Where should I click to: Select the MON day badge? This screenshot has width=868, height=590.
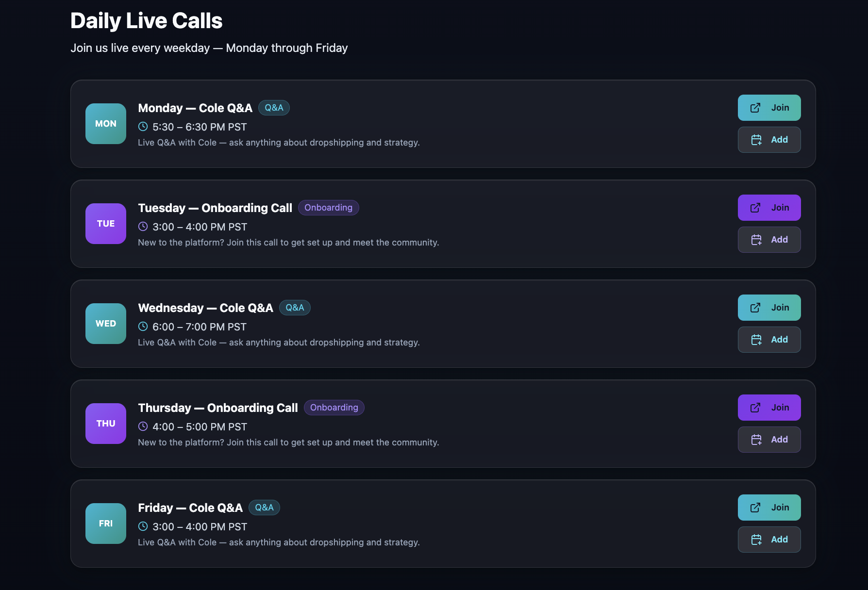coord(105,124)
